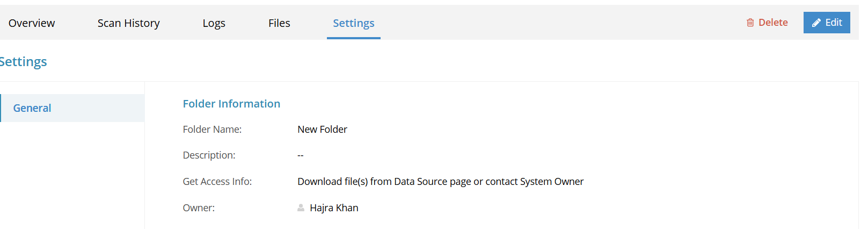The width and height of the screenshot is (868, 229).
Task: Click the blue Edit button label
Action: click(834, 23)
